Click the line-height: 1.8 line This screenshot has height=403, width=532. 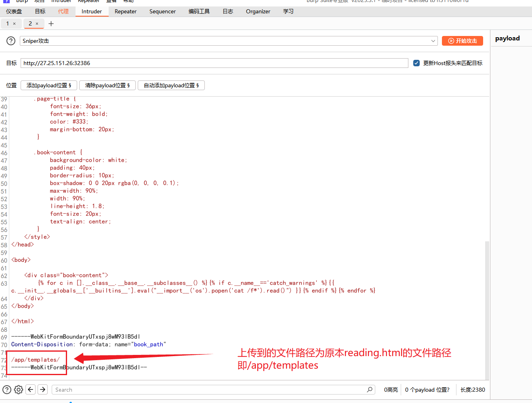77,206
